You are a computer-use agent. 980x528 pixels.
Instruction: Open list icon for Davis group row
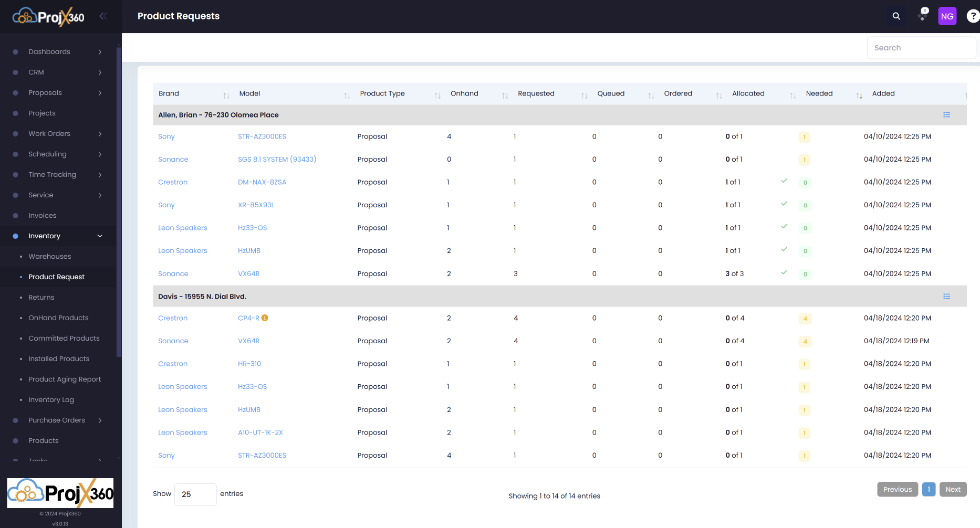pos(946,297)
